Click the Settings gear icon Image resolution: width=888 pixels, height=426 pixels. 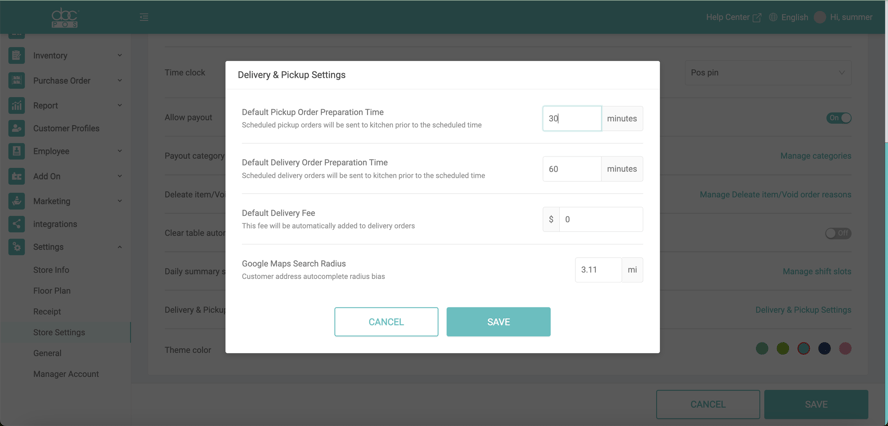16,247
